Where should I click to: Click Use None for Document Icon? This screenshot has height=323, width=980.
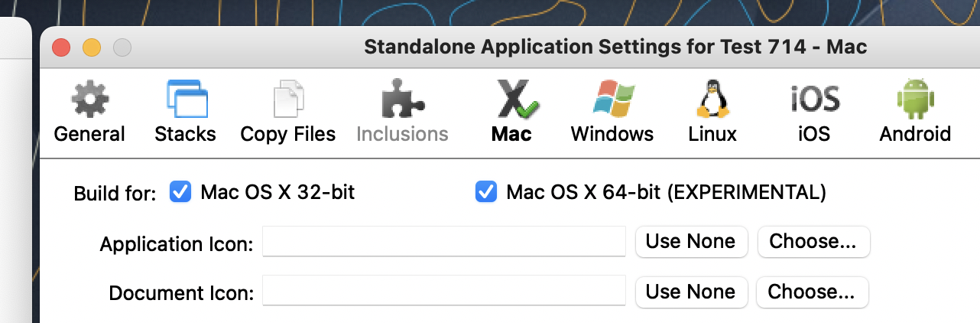click(690, 292)
